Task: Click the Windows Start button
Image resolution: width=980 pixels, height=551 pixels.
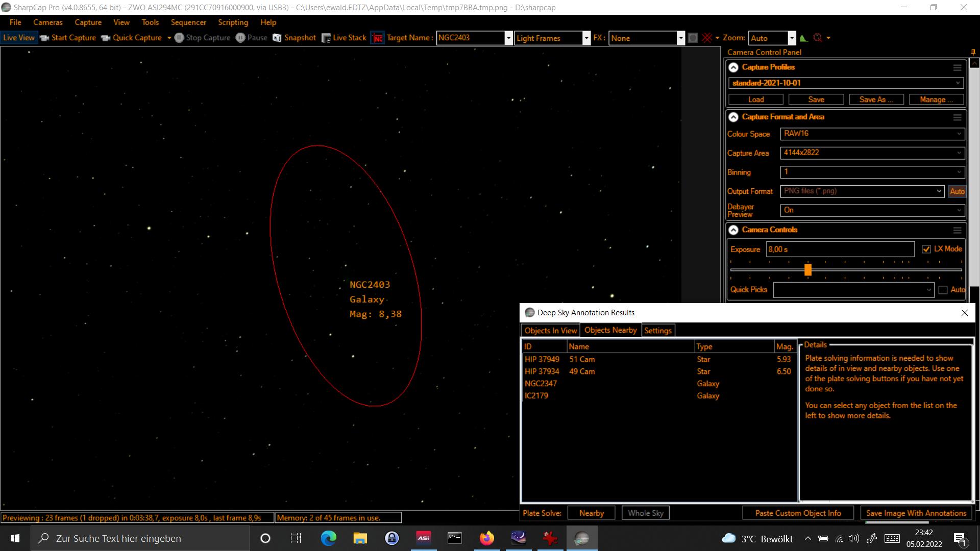Action: (15, 538)
